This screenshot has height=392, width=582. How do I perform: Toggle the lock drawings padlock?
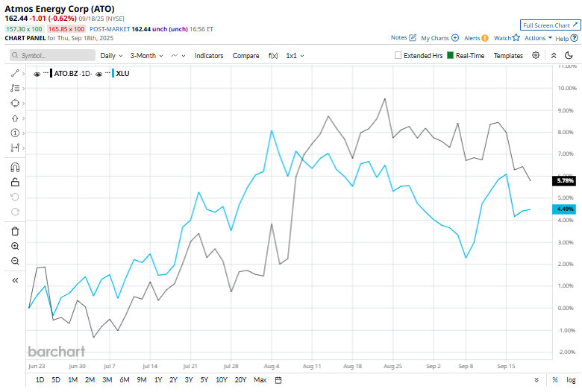(x=15, y=182)
